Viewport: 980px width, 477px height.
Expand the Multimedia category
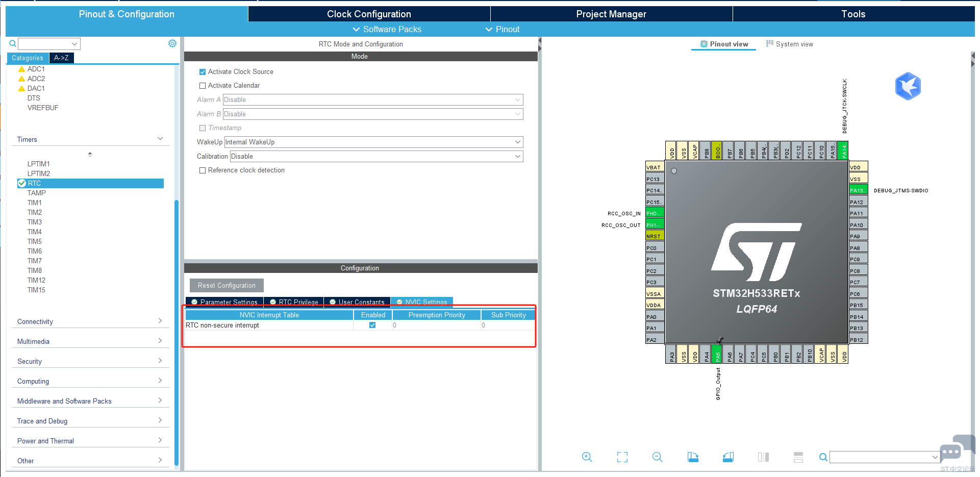coord(160,341)
